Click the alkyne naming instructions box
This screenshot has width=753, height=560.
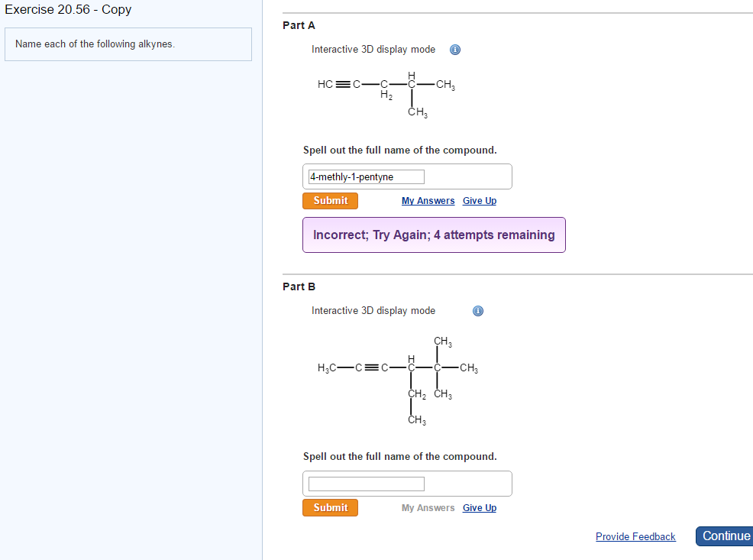tap(128, 44)
